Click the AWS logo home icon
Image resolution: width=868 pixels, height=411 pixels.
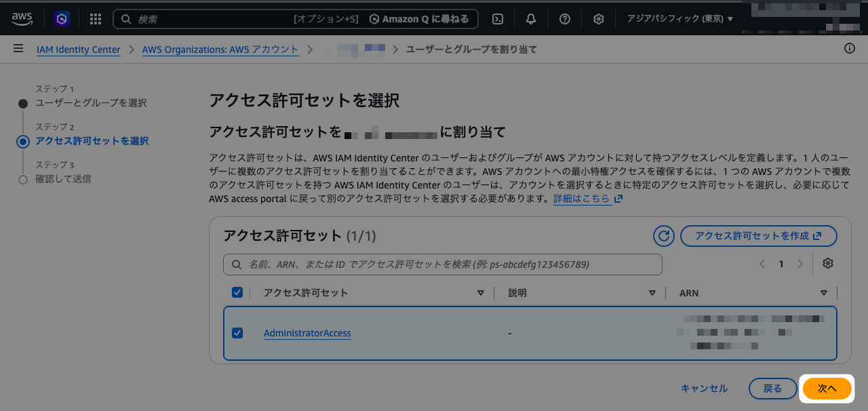click(x=22, y=19)
